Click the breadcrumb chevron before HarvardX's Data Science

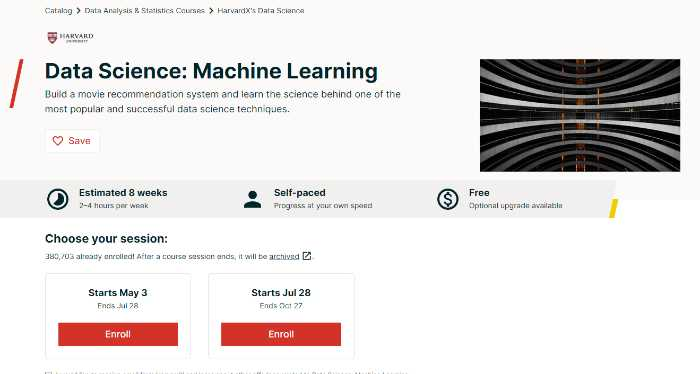coord(211,11)
